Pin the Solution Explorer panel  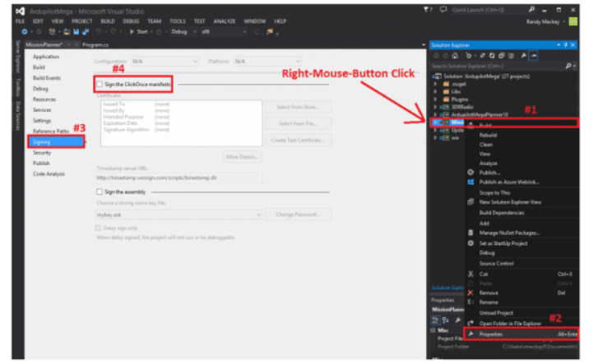(566, 45)
